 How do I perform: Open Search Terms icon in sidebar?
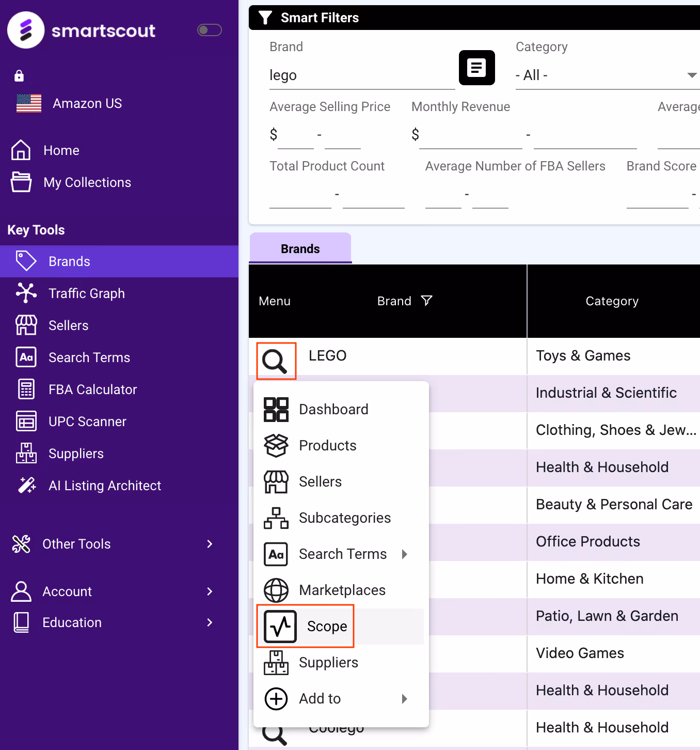coord(26,357)
